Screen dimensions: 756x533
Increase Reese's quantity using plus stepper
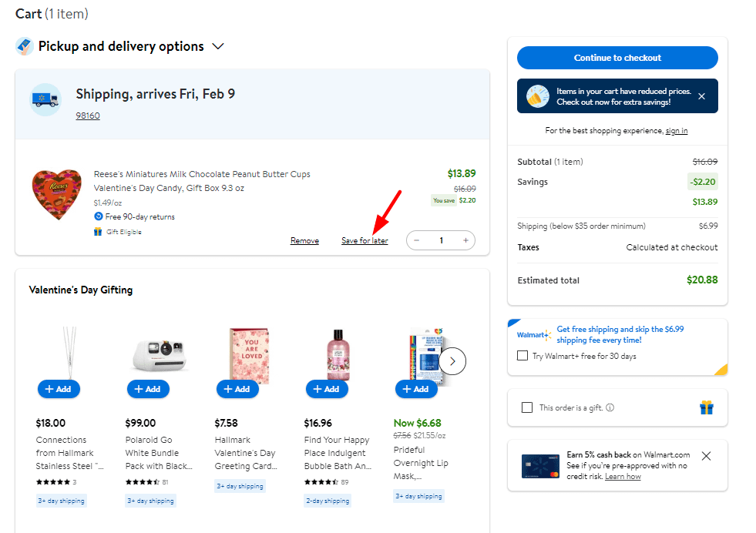[465, 240]
